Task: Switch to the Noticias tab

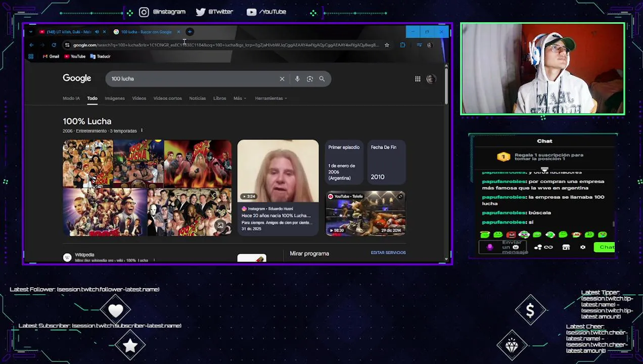Action: [x=197, y=98]
